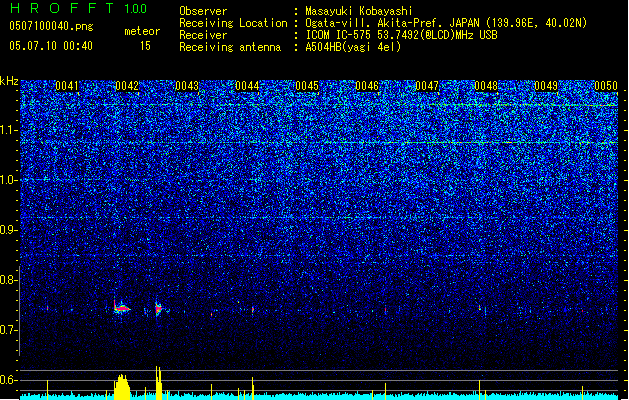
Task: Select the ICOM IC-575 53.7492 MHz USB text
Action: click(x=402, y=35)
